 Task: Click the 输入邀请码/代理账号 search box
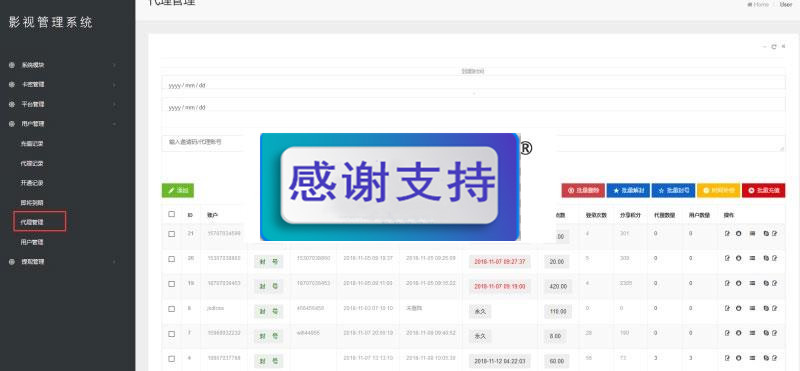(473, 143)
